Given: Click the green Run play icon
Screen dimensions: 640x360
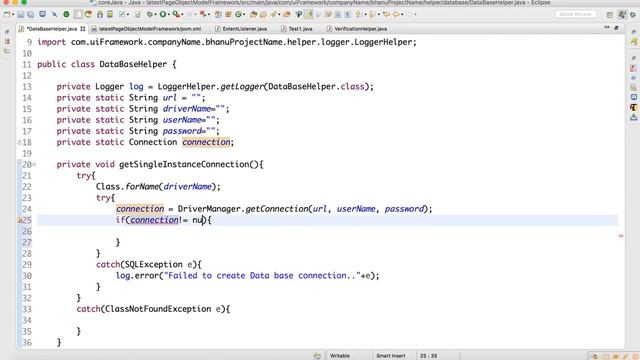Looking at the screenshot, I should 162,14.
